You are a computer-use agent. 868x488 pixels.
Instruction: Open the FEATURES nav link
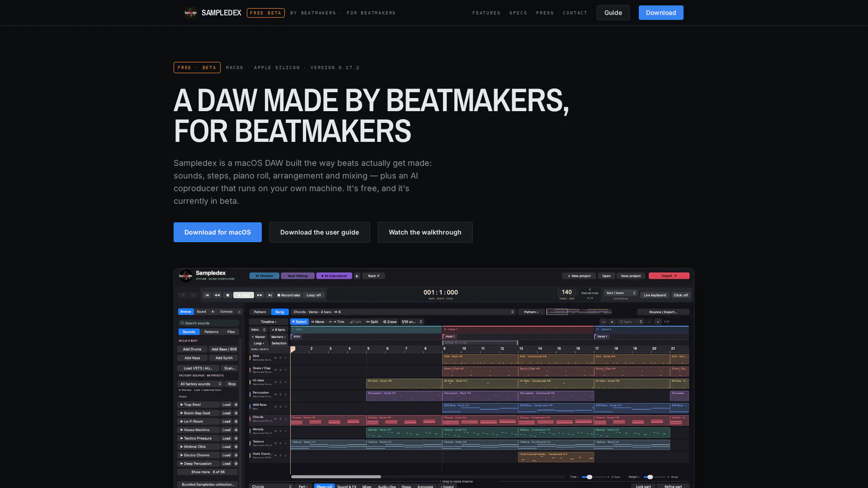click(x=486, y=13)
